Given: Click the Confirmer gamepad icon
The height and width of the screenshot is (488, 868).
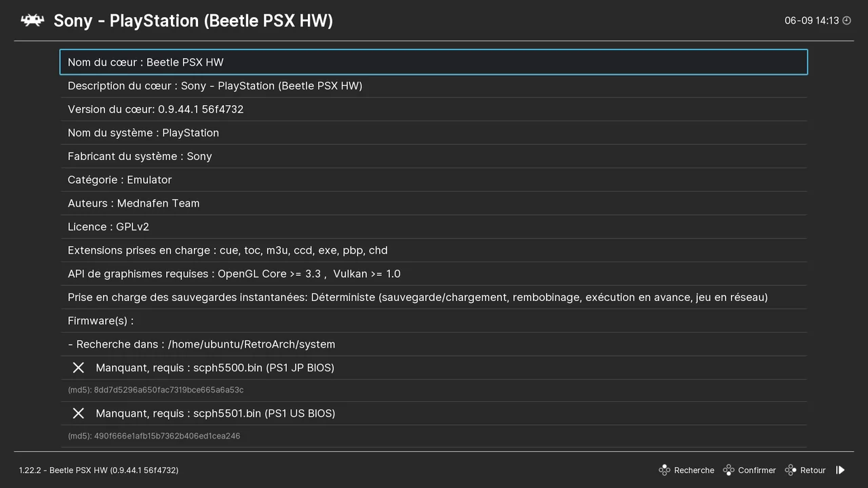Looking at the screenshot, I should tap(728, 470).
